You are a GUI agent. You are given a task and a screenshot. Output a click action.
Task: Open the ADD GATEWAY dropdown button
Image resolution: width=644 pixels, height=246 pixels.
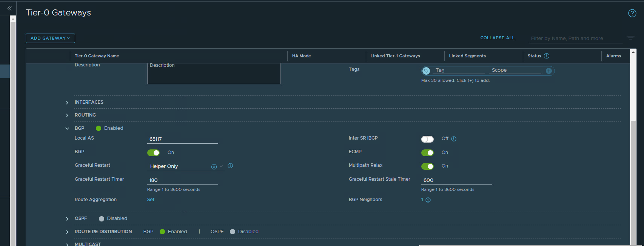[x=50, y=38]
